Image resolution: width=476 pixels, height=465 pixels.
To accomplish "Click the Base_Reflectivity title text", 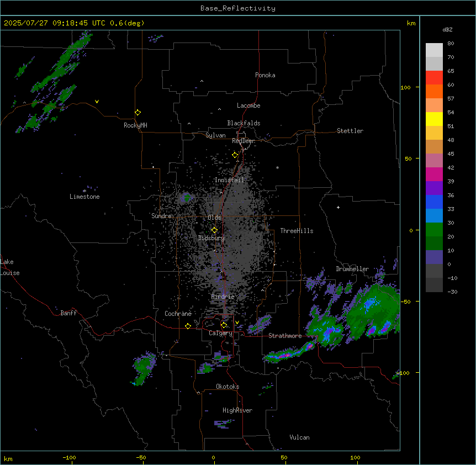I will click(238, 8).
